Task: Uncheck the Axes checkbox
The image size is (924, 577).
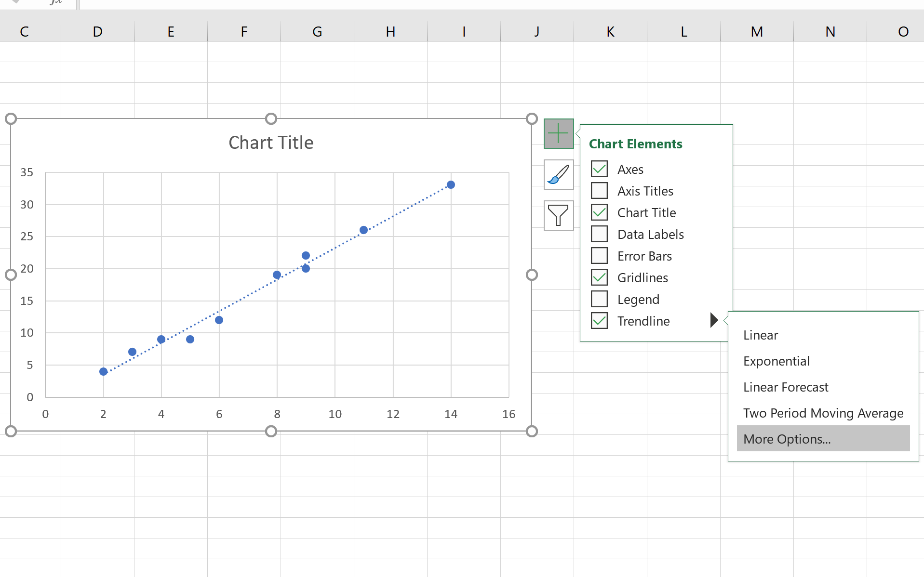Action: pos(599,169)
